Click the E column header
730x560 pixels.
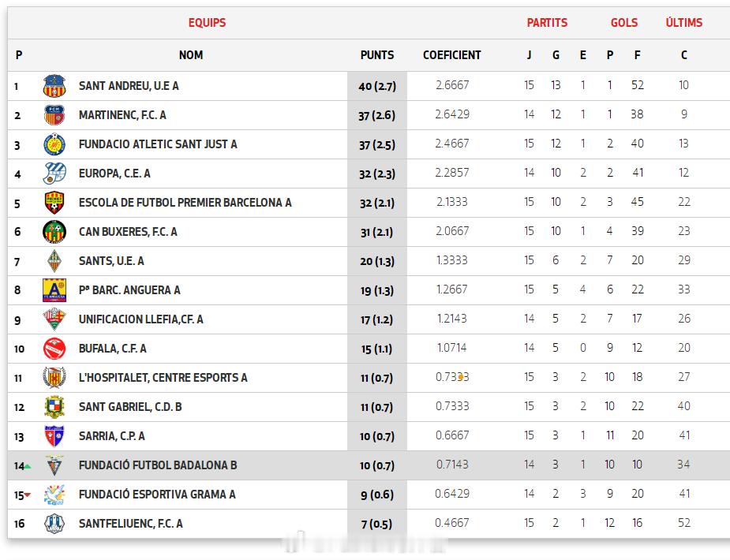pos(583,55)
